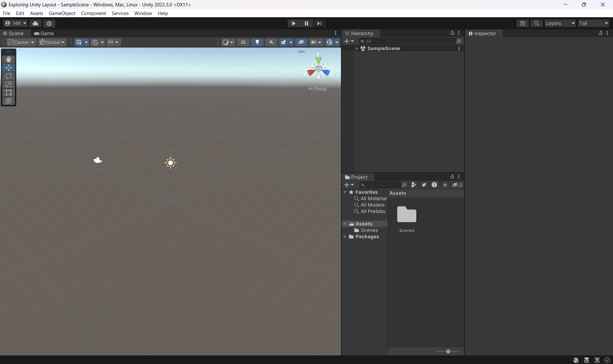Click the Step forward button

point(319,23)
